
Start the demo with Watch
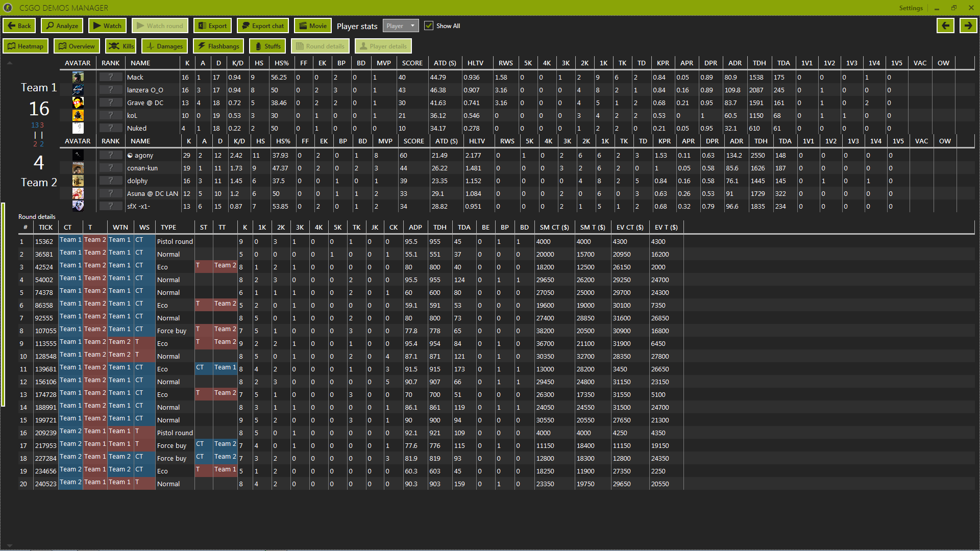pyautogui.click(x=108, y=26)
